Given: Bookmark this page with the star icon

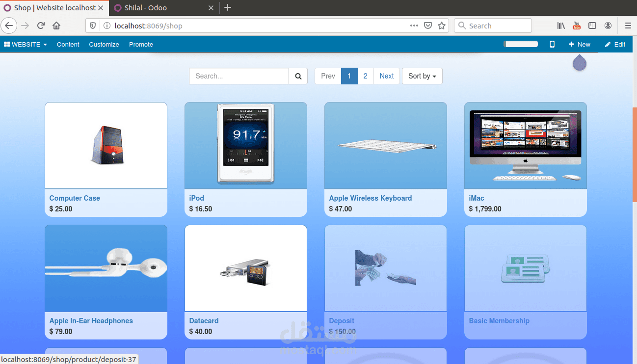Looking at the screenshot, I should click(441, 26).
